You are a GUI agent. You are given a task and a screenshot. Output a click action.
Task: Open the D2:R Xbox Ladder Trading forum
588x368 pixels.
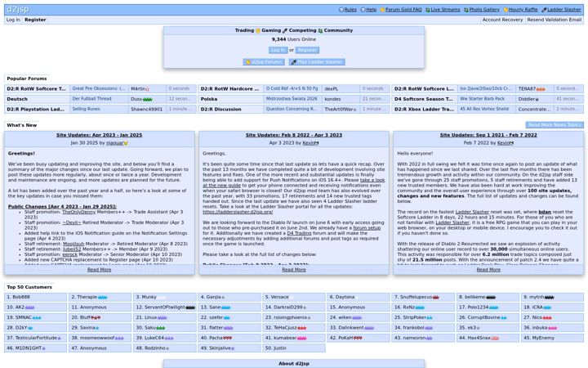[x=424, y=110]
